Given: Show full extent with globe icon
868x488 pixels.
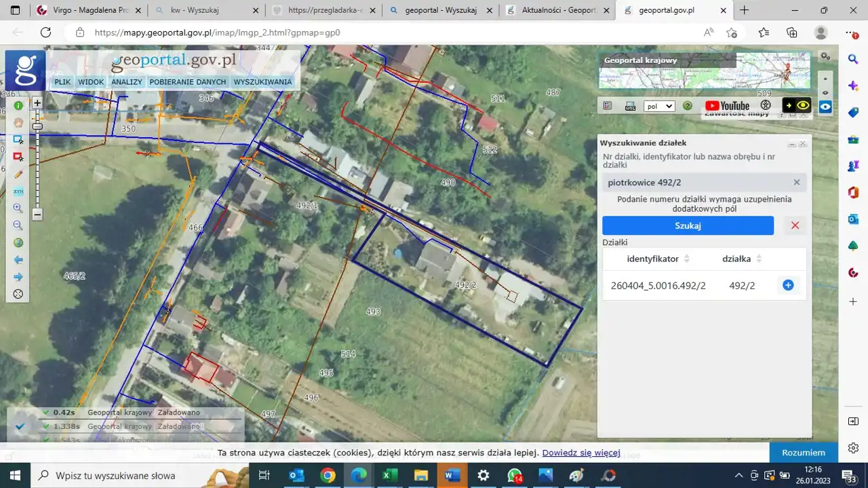Looking at the screenshot, I should [x=18, y=243].
